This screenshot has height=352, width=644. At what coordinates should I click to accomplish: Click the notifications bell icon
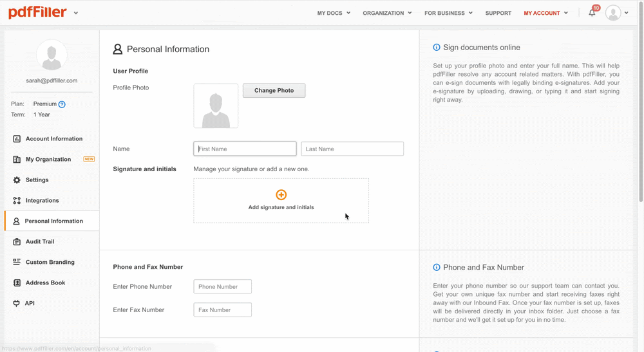pos(592,13)
